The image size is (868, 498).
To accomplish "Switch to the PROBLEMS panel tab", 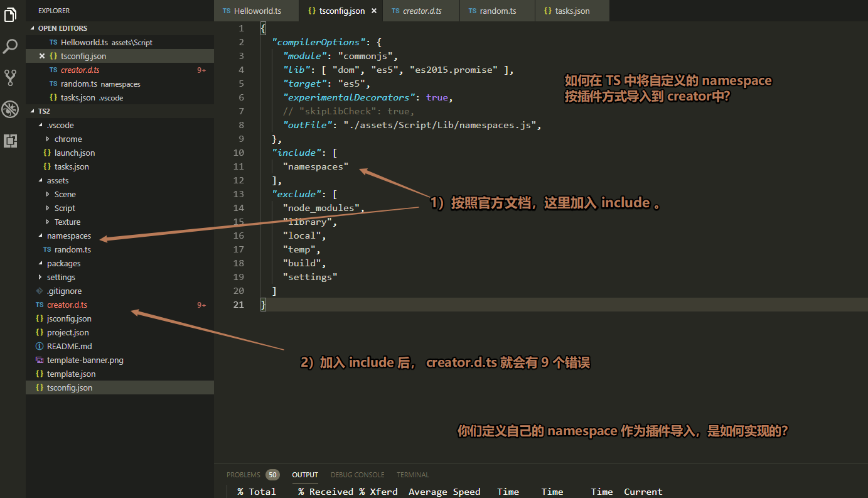I will (243, 475).
